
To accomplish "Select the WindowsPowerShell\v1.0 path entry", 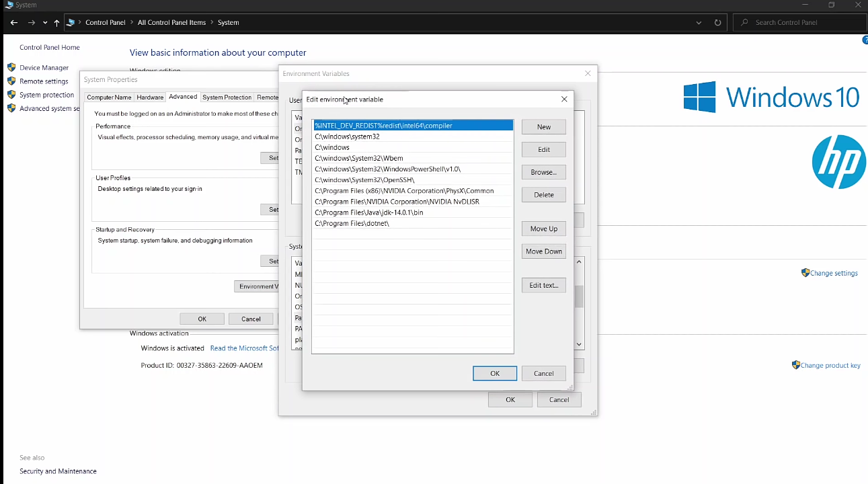I will coord(413,169).
